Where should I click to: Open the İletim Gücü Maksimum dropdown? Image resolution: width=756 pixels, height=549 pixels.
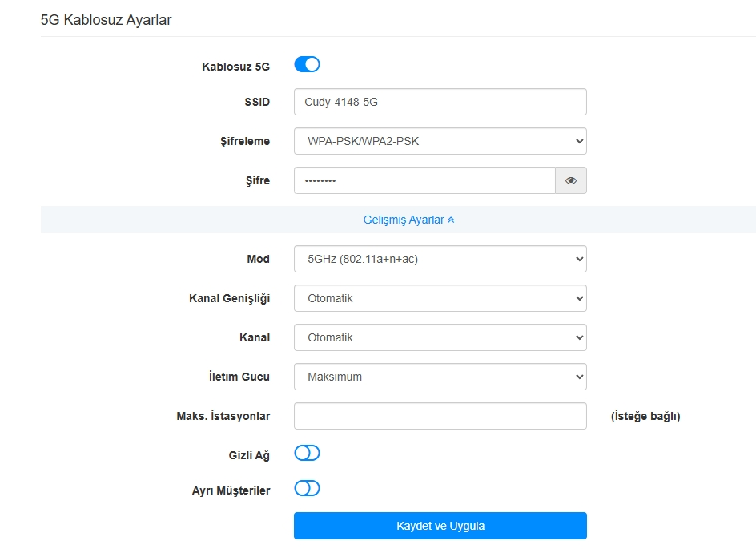coord(440,377)
